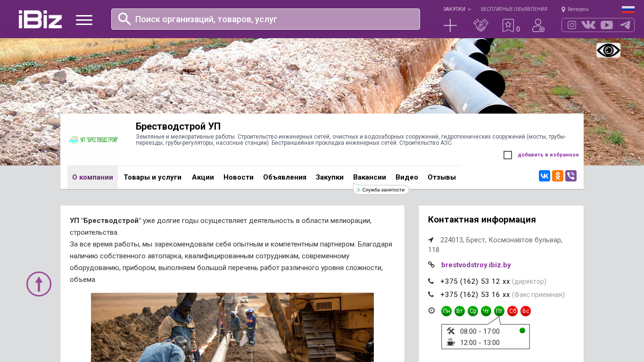Toggle the accessibility eye icon

click(608, 50)
